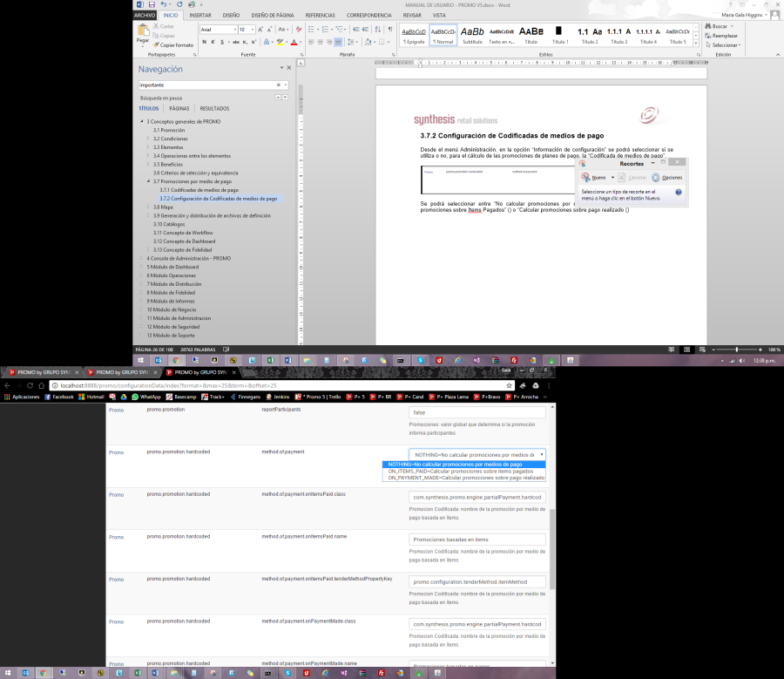The height and width of the screenshot is (679, 784).
Task: Apply the Título 1 style
Action: click(x=560, y=35)
